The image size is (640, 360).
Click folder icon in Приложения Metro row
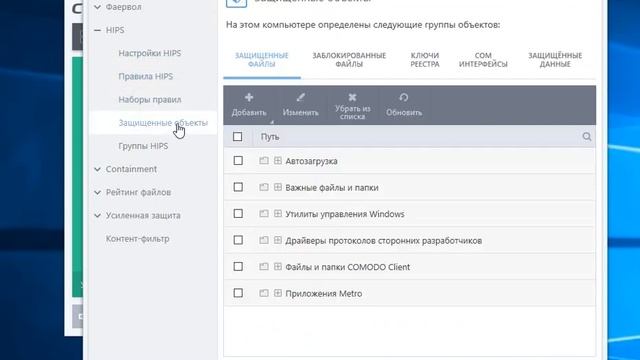click(264, 293)
